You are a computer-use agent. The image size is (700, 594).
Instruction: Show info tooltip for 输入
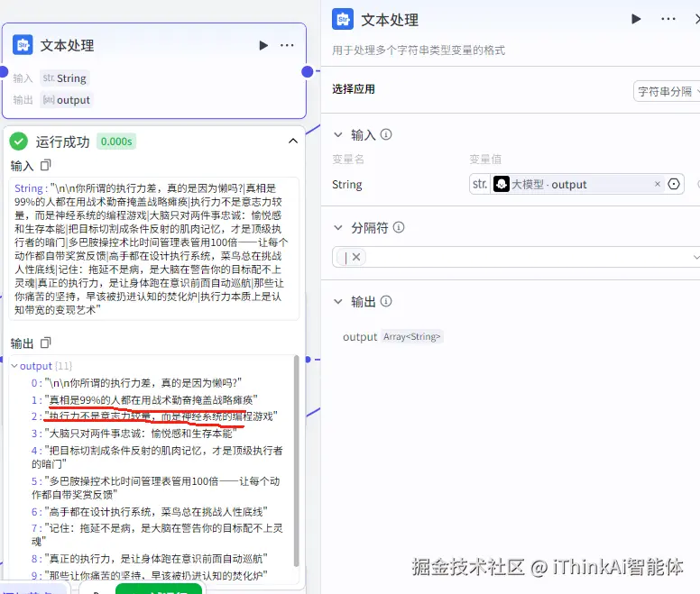coord(386,134)
